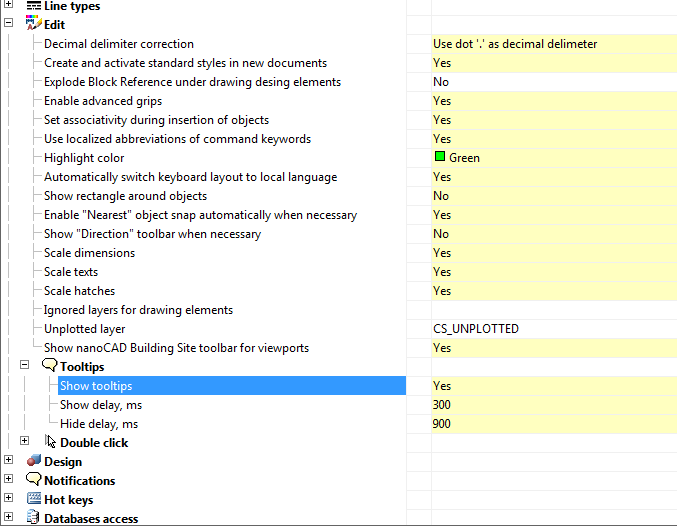The height and width of the screenshot is (526, 677).
Task: Collapse the Edit section
Action: tap(9, 24)
